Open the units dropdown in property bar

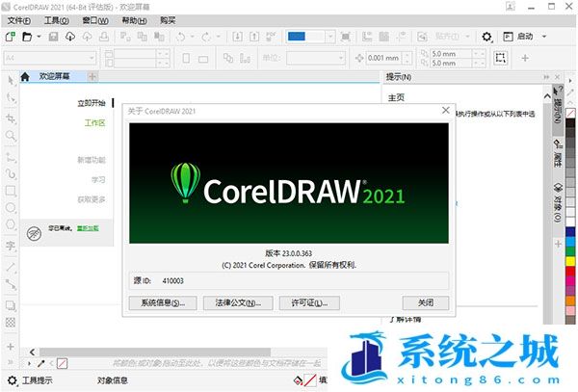(x=341, y=58)
